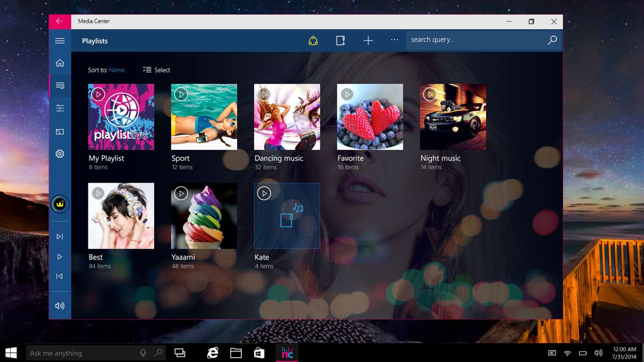This screenshot has height=362, width=644.
Task: Expand the three-dot more options menu
Action: pyautogui.click(x=395, y=40)
